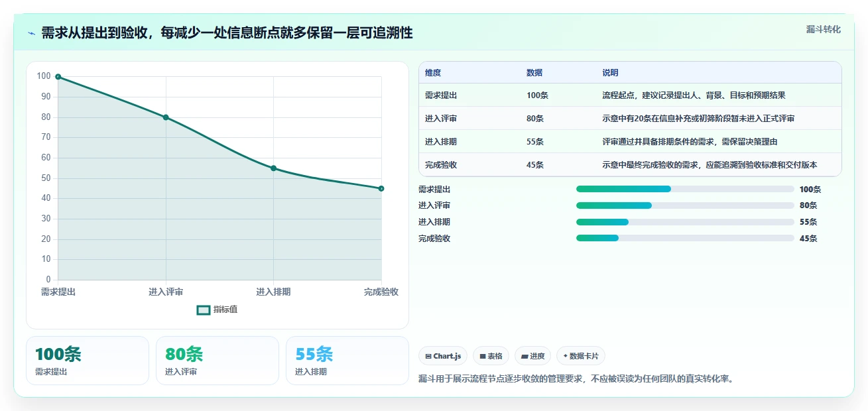Click the 进入评审 cell in the table
This screenshot has height=411, width=868.
coord(441,119)
